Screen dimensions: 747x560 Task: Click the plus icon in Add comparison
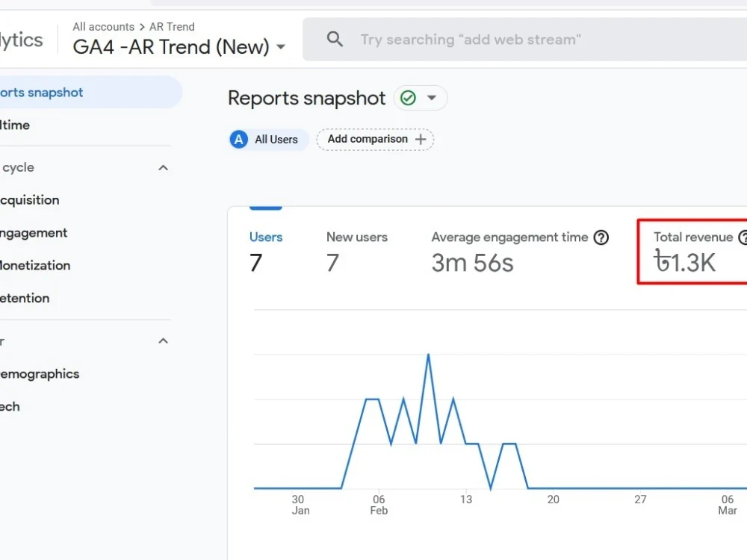420,139
